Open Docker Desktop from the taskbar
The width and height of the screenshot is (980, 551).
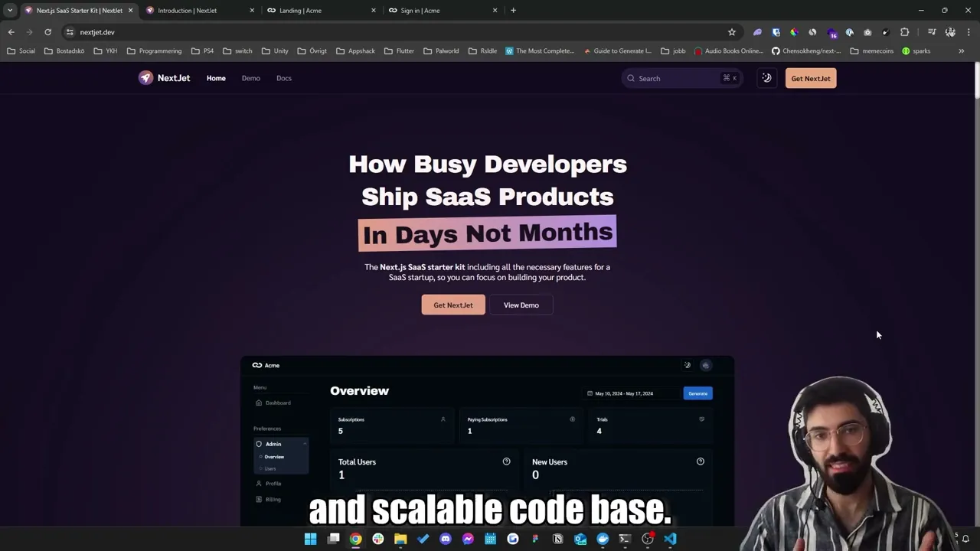pos(603,539)
